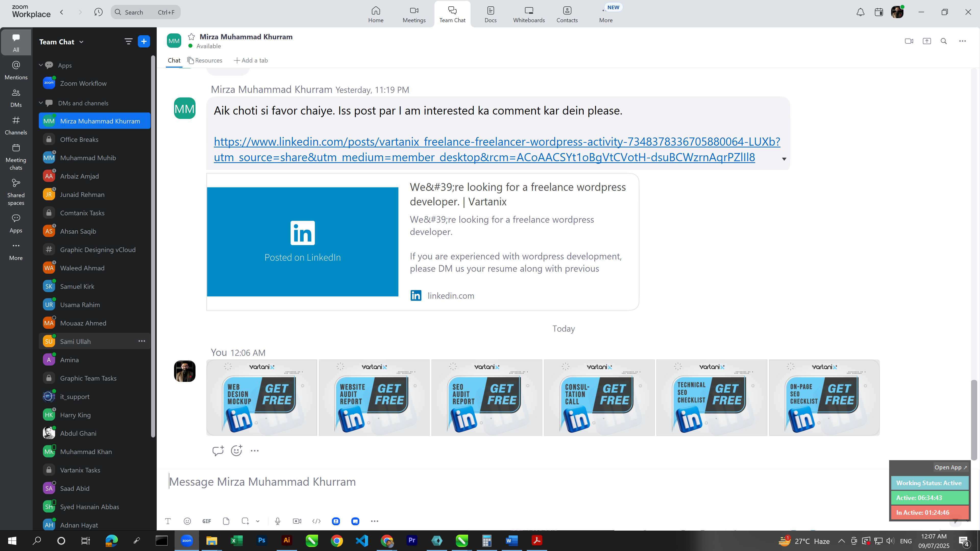Viewport: 980px width, 551px height.
Task: Open emoji picker in composer
Action: pos(187,521)
